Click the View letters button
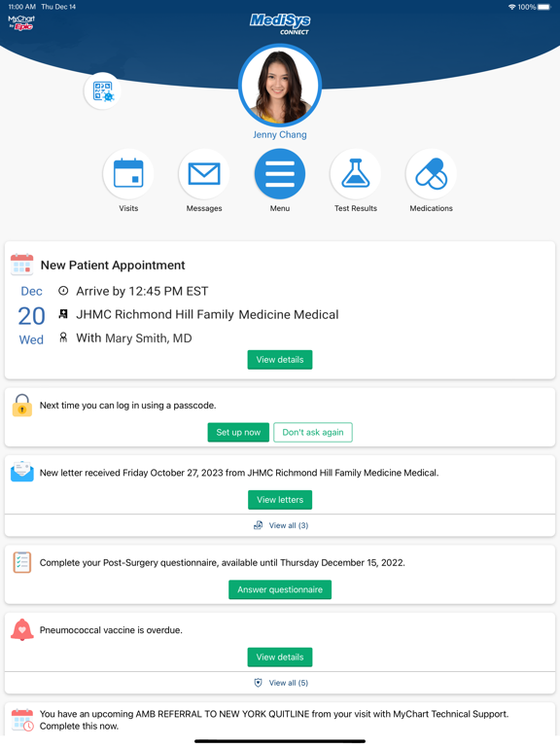 pyautogui.click(x=280, y=500)
